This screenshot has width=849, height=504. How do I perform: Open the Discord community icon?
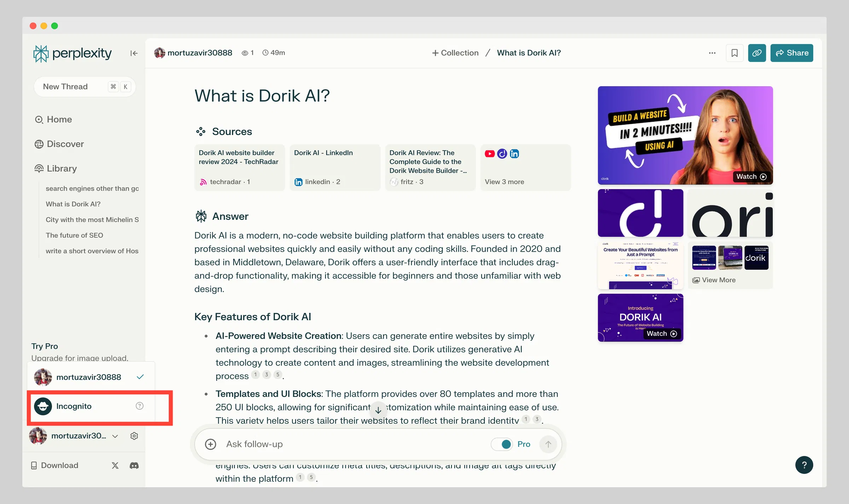[134, 465]
